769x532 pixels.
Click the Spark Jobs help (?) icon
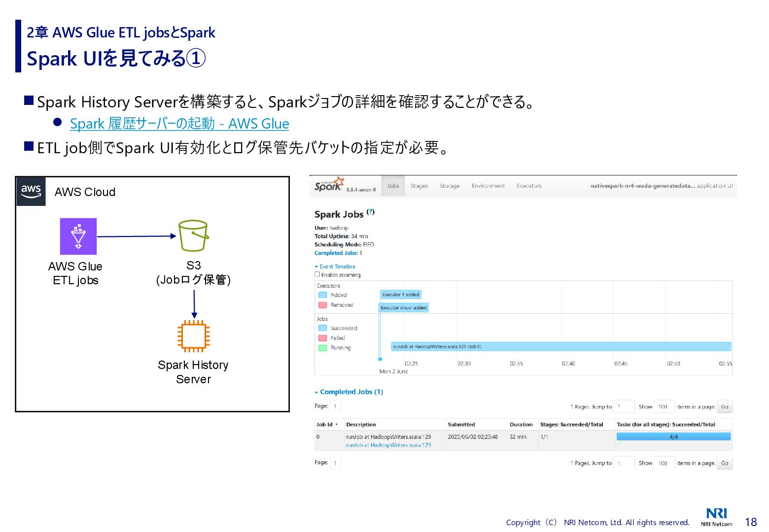click(371, 212)
